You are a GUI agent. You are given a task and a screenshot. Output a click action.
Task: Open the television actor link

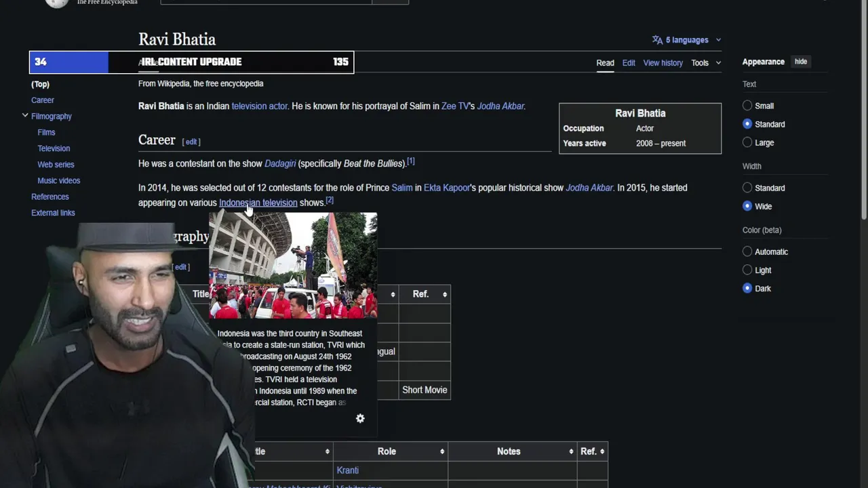259,106
